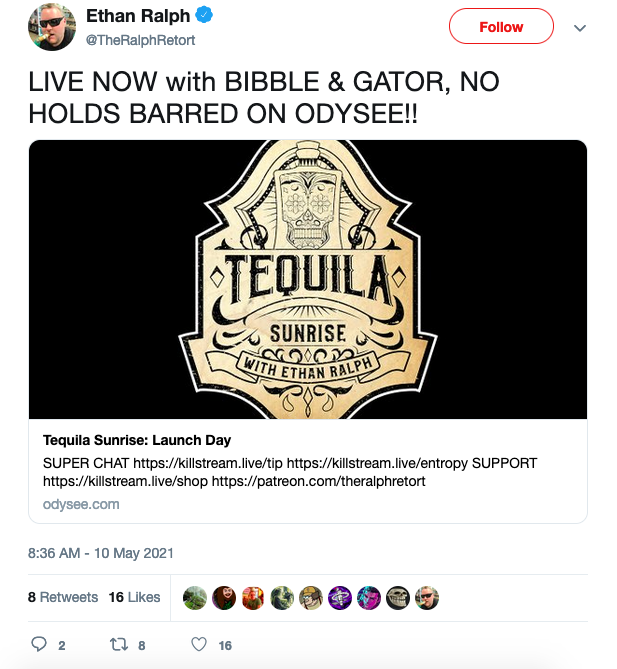Open the yellow cap cartoon avatar
This screenshot has width=617, height=669.
311,598
